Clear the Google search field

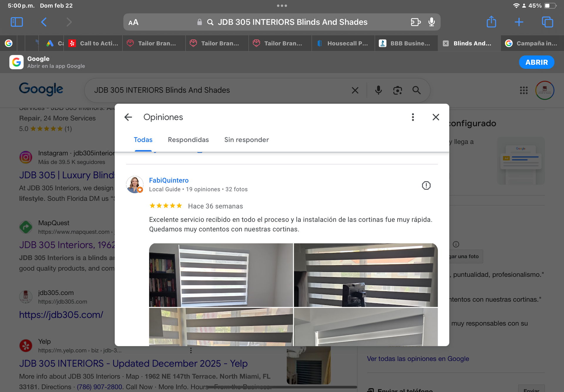355,90
